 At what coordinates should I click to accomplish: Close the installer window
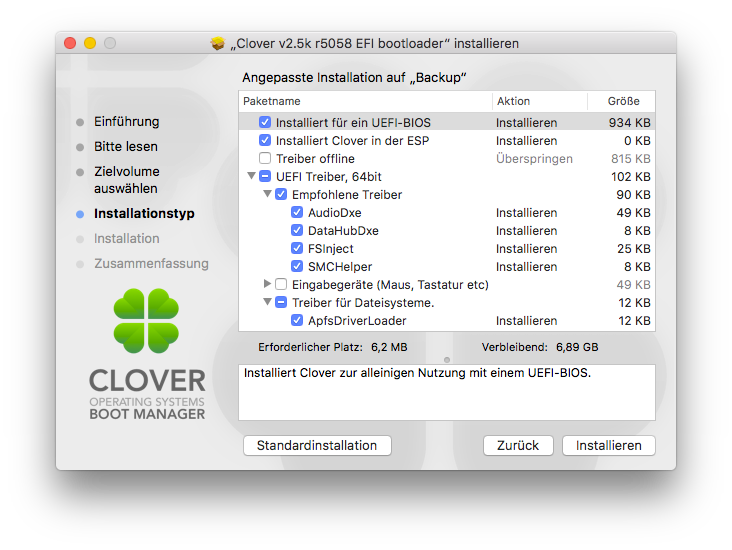tap(70, 43)
